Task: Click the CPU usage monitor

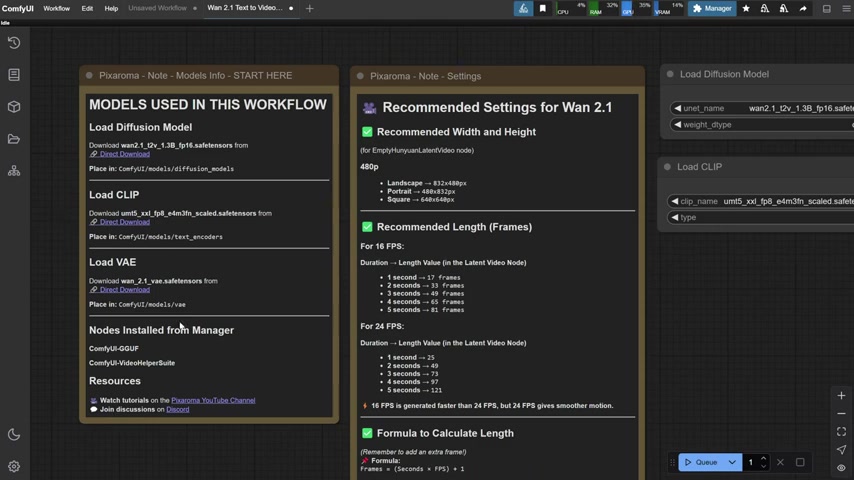Action: click(x=571, y=8)
